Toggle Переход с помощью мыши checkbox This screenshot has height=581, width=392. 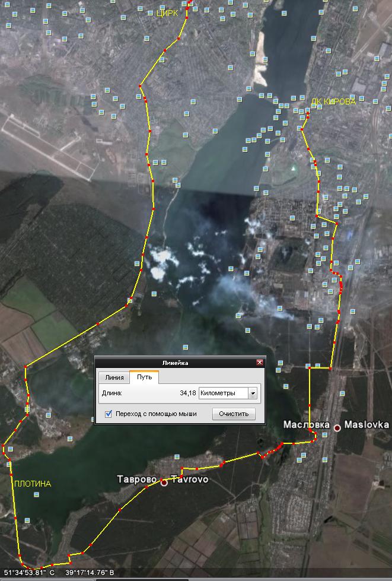click(x=109, y=414)
